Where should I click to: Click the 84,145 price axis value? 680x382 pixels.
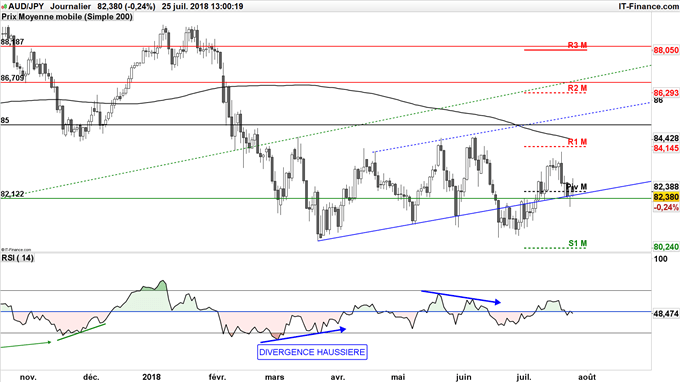(666, 148)
